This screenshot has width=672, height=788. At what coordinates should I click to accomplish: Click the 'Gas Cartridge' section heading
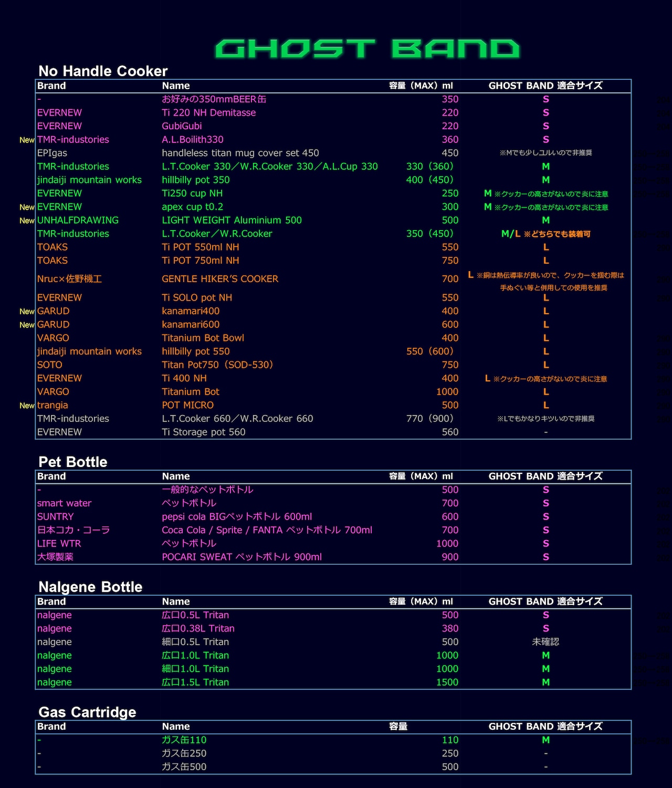pyautogui.click(x=87, y=712)
